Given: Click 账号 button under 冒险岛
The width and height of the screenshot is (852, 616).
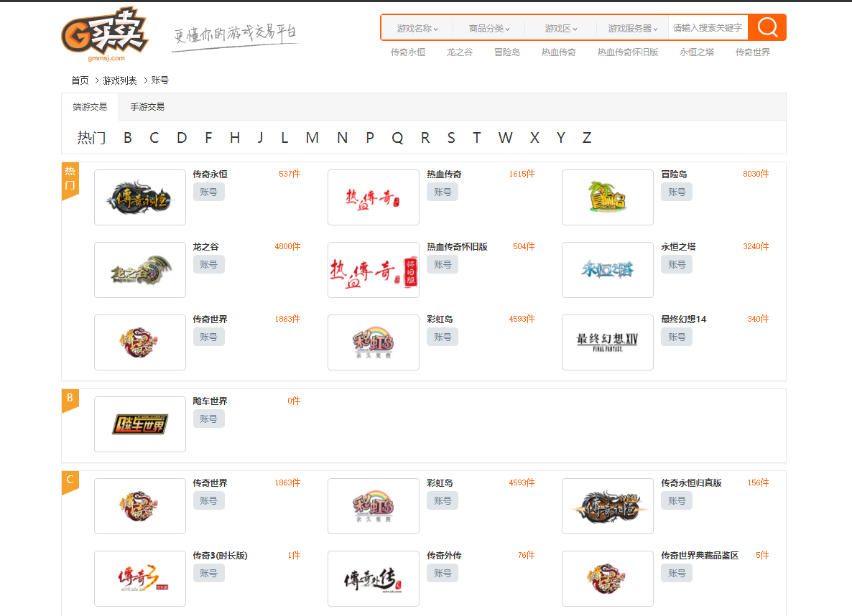Looking at the screenshot, I should tap(677, 192).
